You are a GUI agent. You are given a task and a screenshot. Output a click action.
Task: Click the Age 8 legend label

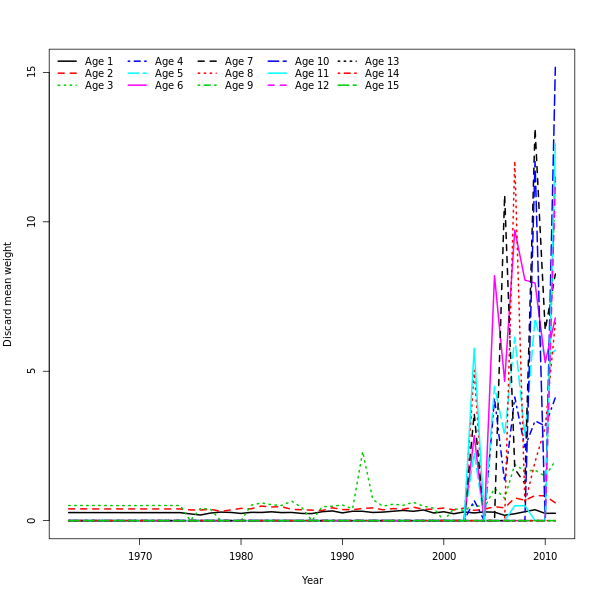click(239, 74)
